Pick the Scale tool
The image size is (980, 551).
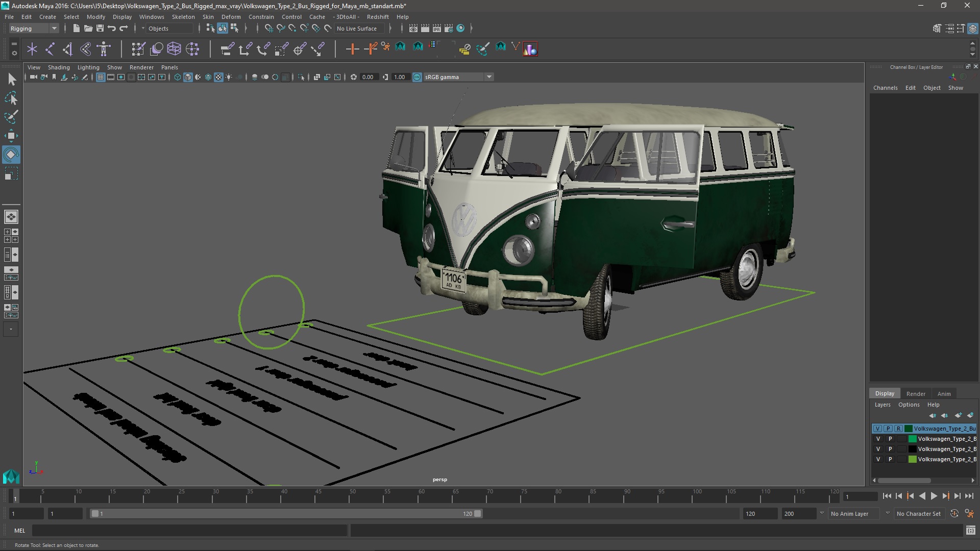(11, 173)
